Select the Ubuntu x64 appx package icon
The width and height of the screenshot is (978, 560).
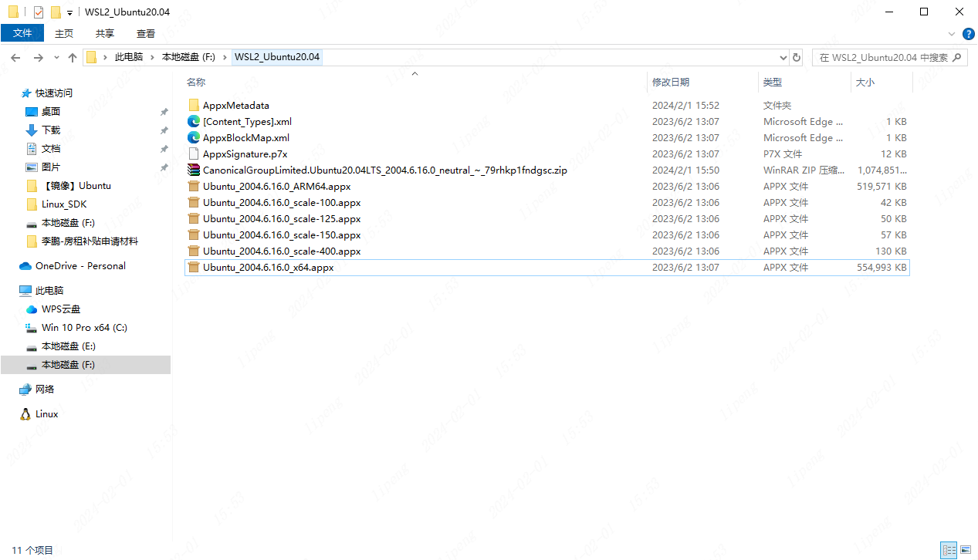[194, 268]
